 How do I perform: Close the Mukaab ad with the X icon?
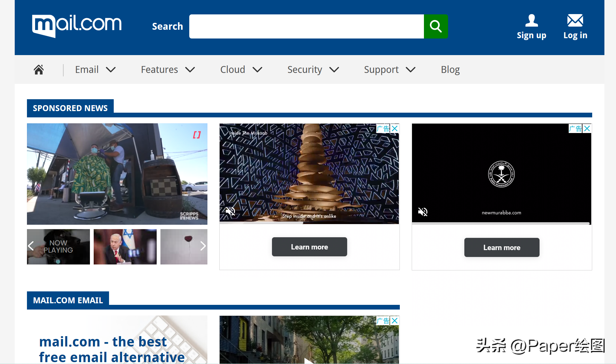coord(395,128)
